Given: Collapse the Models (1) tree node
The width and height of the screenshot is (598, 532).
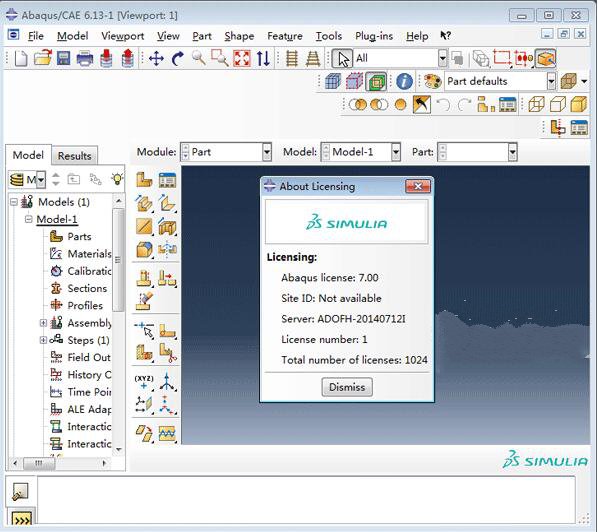Looking at the screenshot, I should (14, 201).
